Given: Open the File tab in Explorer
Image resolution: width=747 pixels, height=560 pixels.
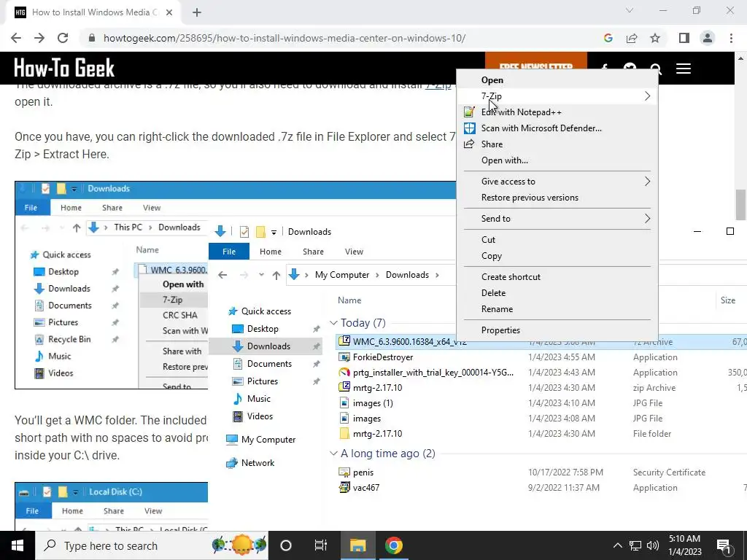Looking at the screenshot, I should tap(229, 252).
